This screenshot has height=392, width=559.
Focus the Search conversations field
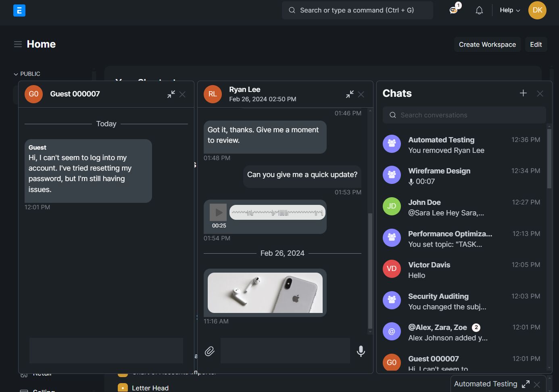464,115
